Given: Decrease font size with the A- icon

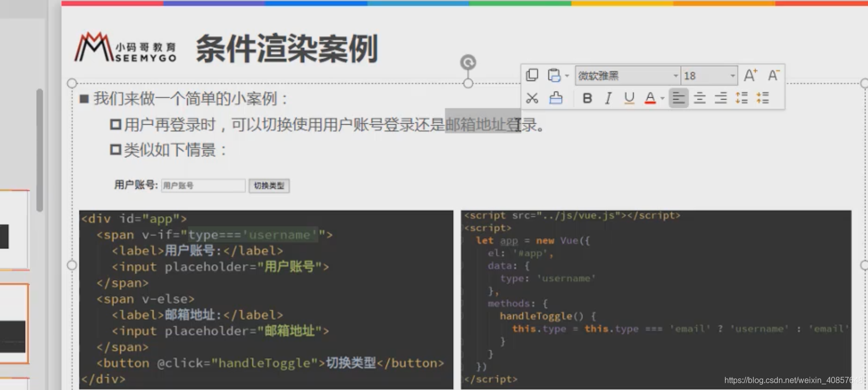Looking at the screenshot, I should (x=773, y=75).
